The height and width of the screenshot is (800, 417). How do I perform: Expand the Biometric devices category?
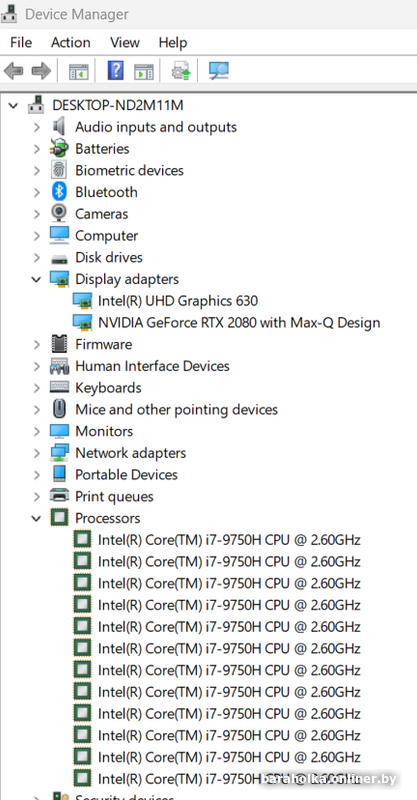pos(36,170)
